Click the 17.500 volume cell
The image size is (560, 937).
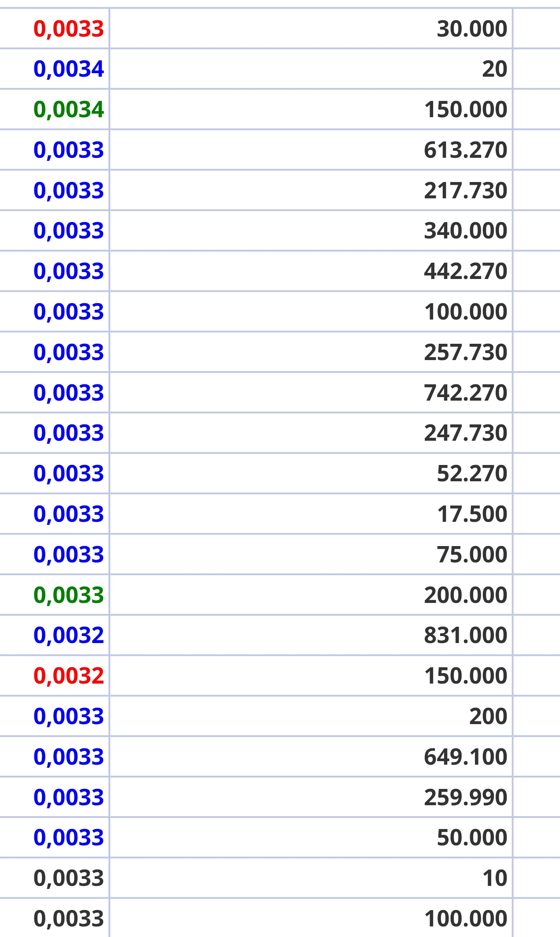pos(311,514)
